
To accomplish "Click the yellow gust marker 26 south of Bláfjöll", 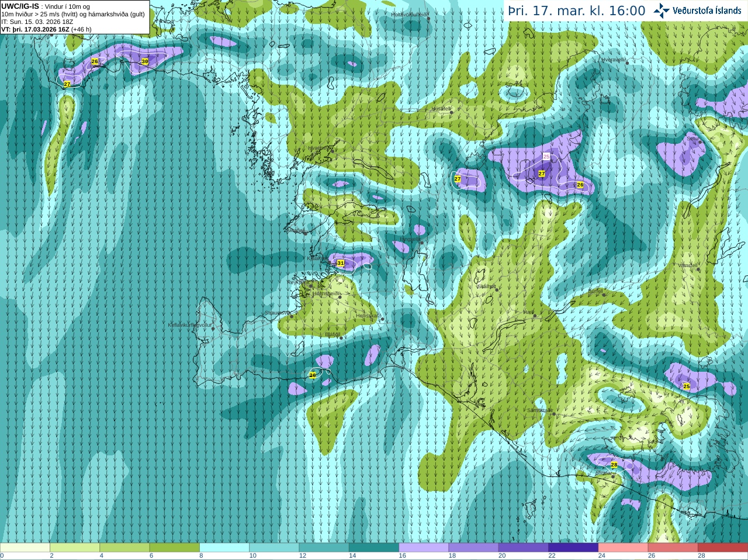I will pos(313,375).
